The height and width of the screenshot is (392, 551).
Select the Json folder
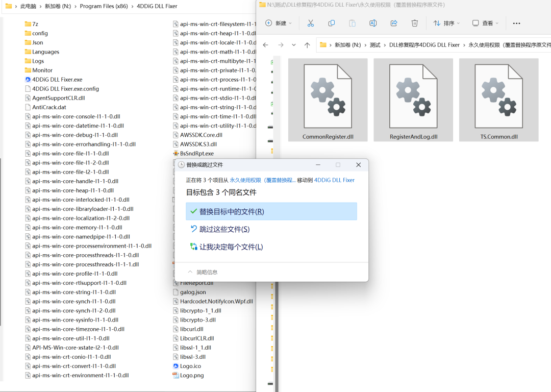point(34,42)
